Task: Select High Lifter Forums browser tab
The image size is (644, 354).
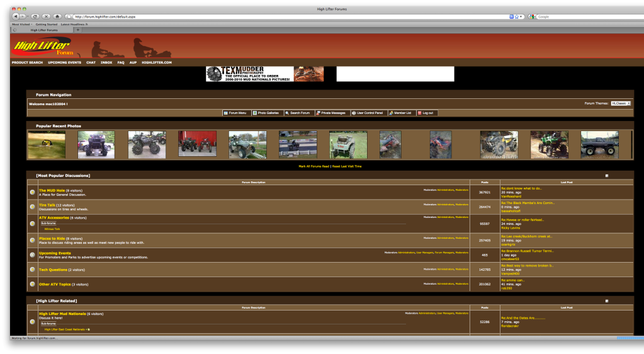Action: (43, 30)
